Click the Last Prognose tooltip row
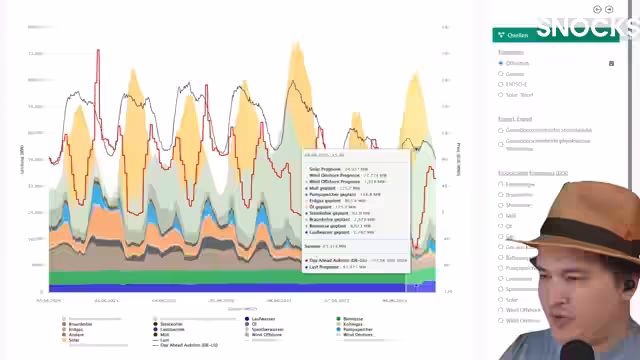The height and width of the screenshot is (360, 640). [336, 267]
